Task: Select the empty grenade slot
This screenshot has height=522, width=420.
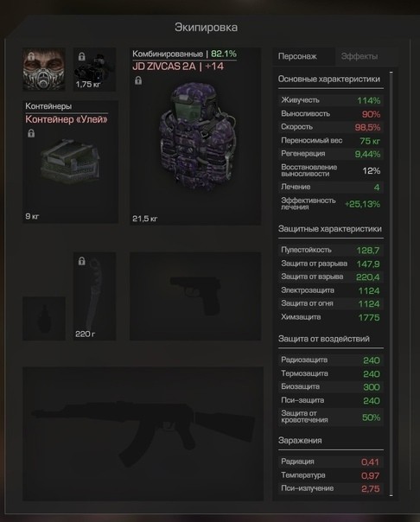Action: click(x=44, y=319)
